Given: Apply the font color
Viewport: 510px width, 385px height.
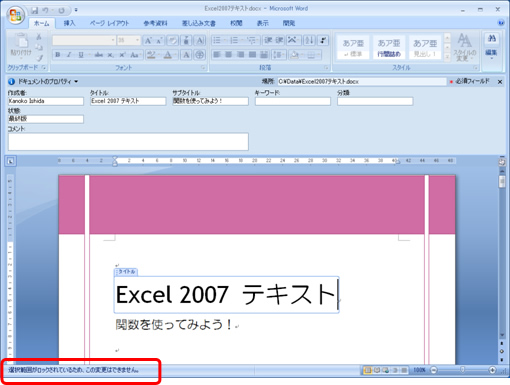Looking at the screenshot, I should [168, 55].
